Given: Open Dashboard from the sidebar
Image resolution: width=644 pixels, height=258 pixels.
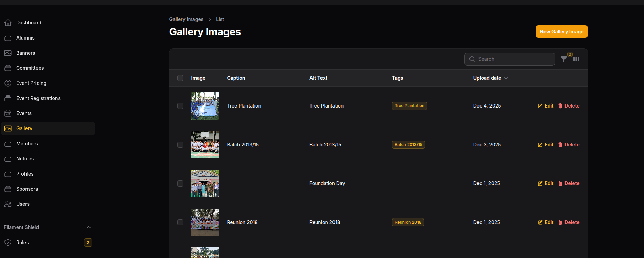Looking at the screenshot, I should [x=48, y=23].
